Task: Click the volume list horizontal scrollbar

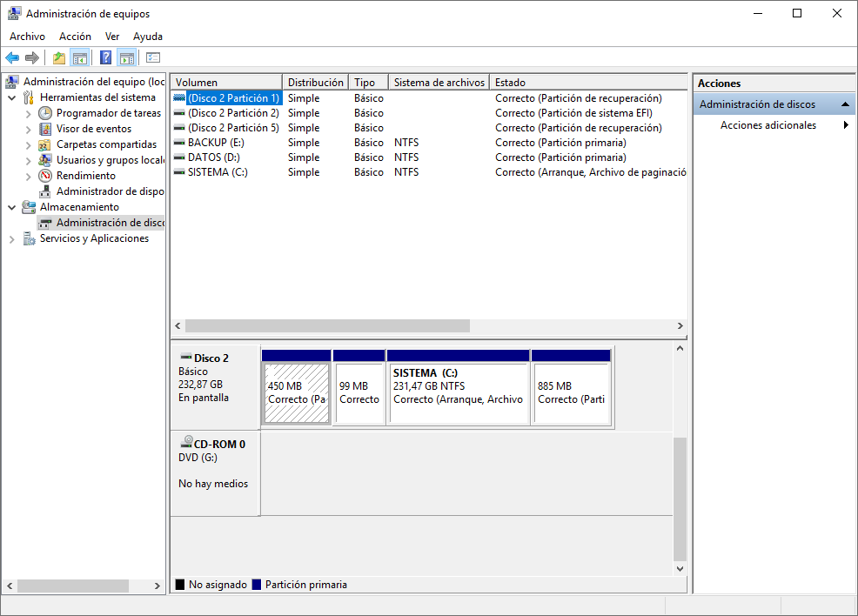Action: [x=429, y=326]
